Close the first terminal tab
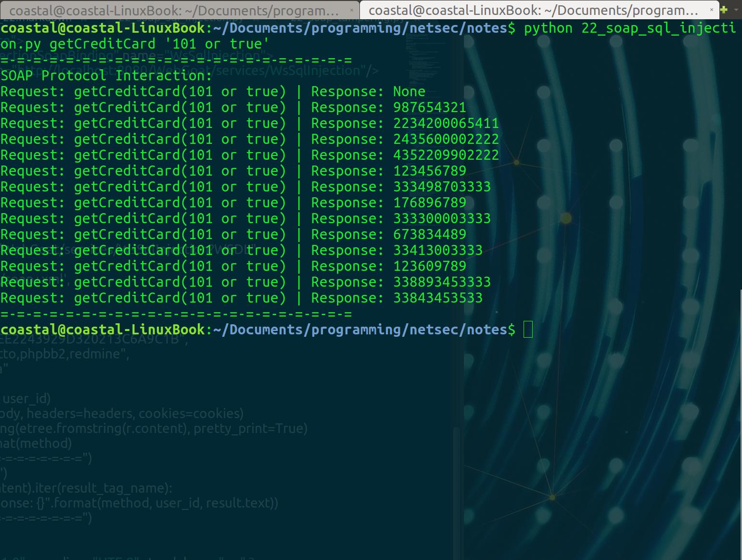742x560 pixels. pos(351,10)
